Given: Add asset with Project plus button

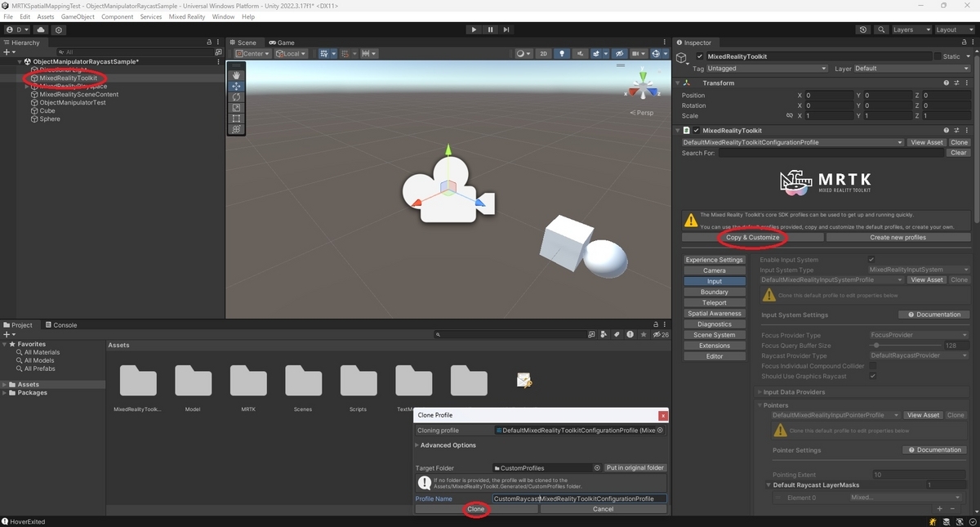Looking at the screenshot, I should [x=9, y=334].
